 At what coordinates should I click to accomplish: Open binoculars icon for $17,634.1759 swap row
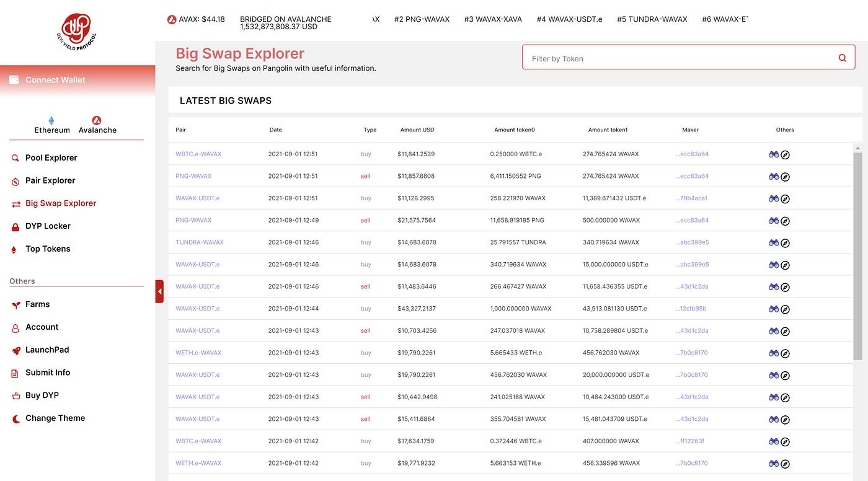coord(774,442)
